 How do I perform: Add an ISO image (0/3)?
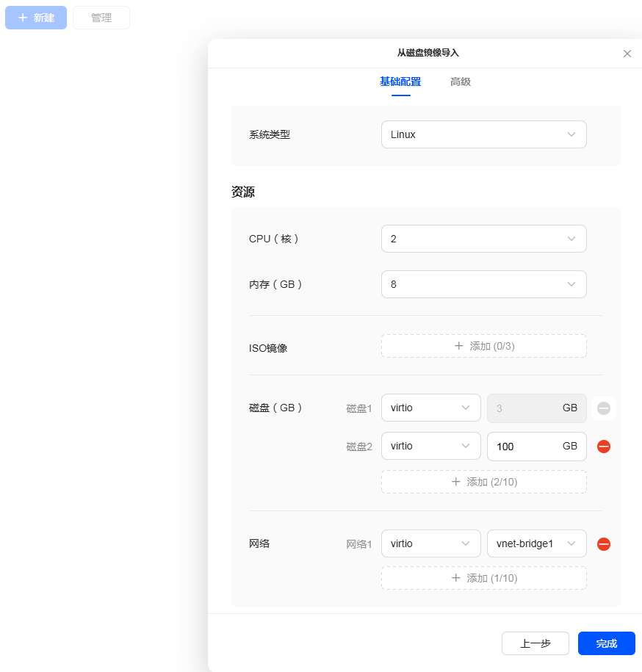[x=483, y=346]
